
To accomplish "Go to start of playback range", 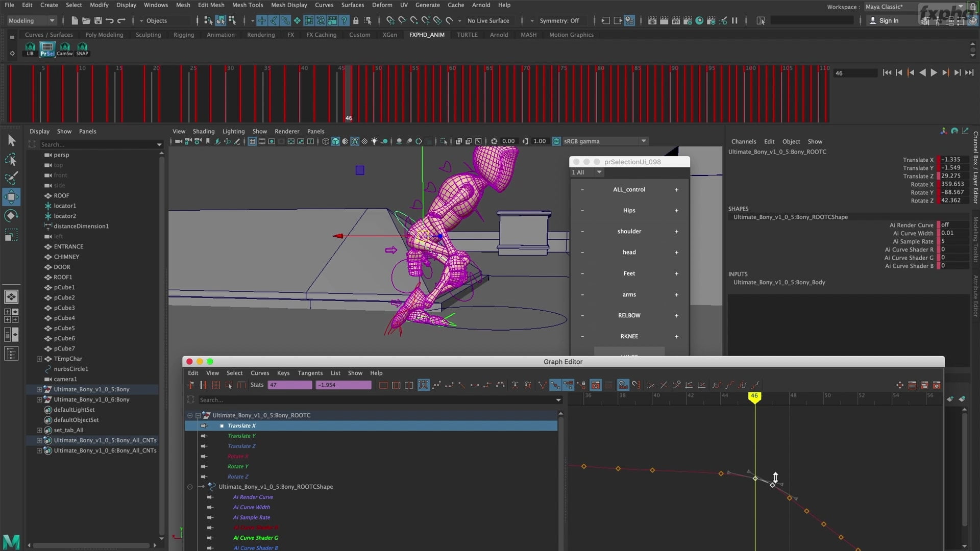I will click(x=887, y=73).
